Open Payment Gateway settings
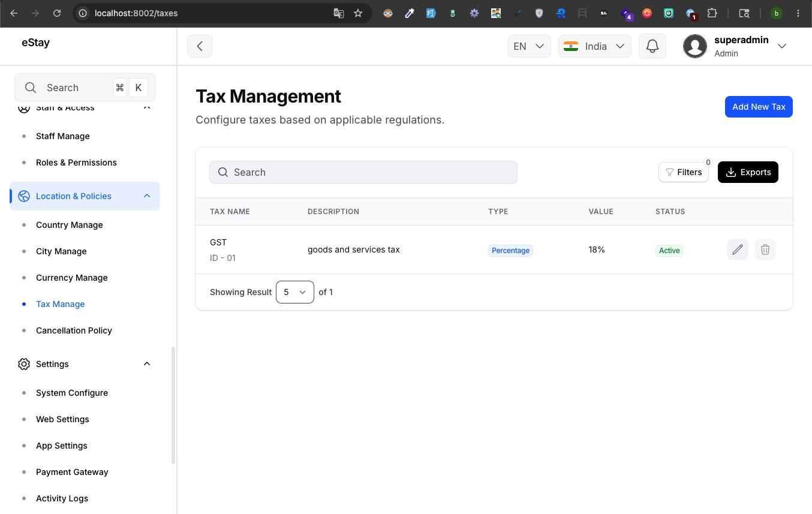 (x=72, y=472)
